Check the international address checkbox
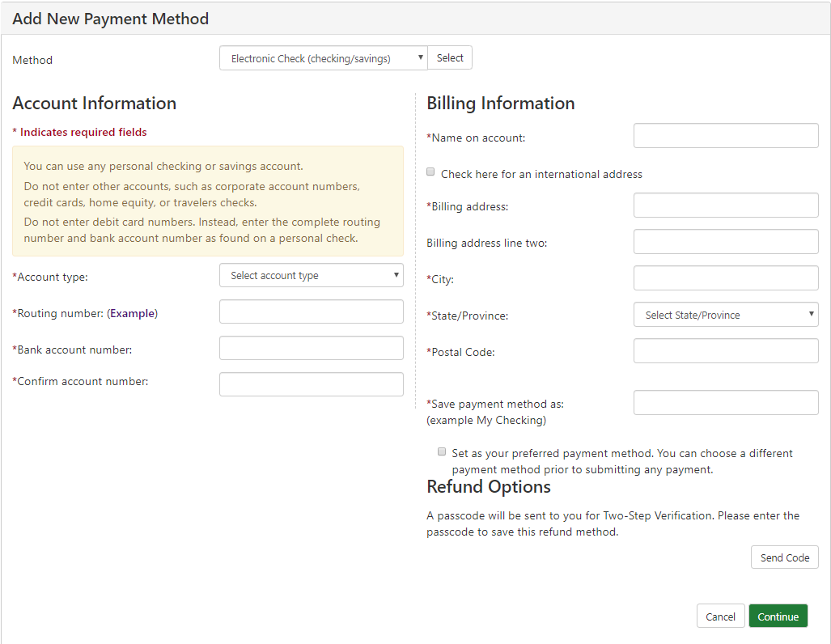Image resolution: width=831 pixels, height=644 pixels. [430, 172]
